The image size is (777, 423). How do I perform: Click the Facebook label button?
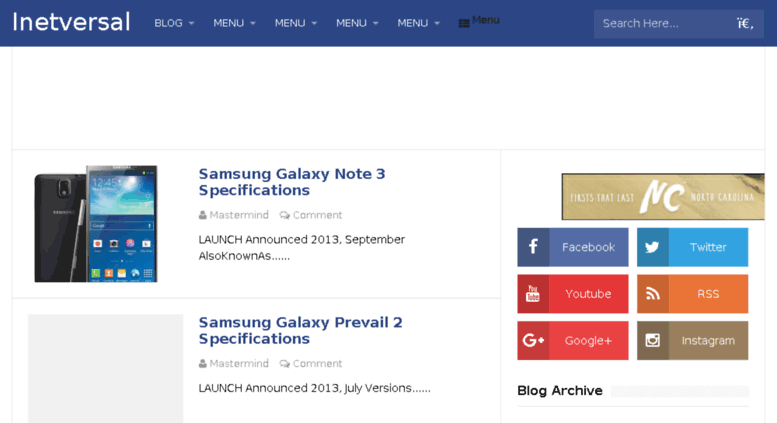(x=589, y=247)
